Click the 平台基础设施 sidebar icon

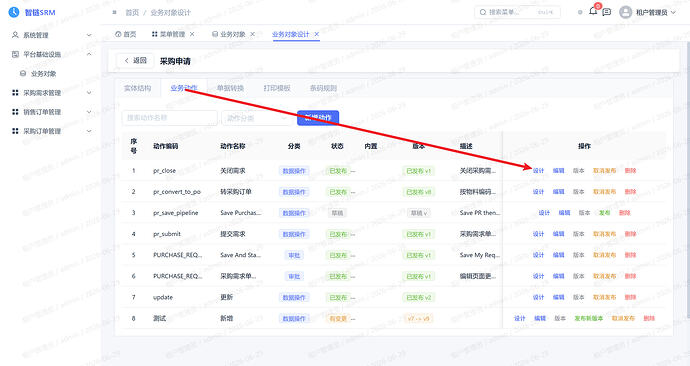(15, 54)
